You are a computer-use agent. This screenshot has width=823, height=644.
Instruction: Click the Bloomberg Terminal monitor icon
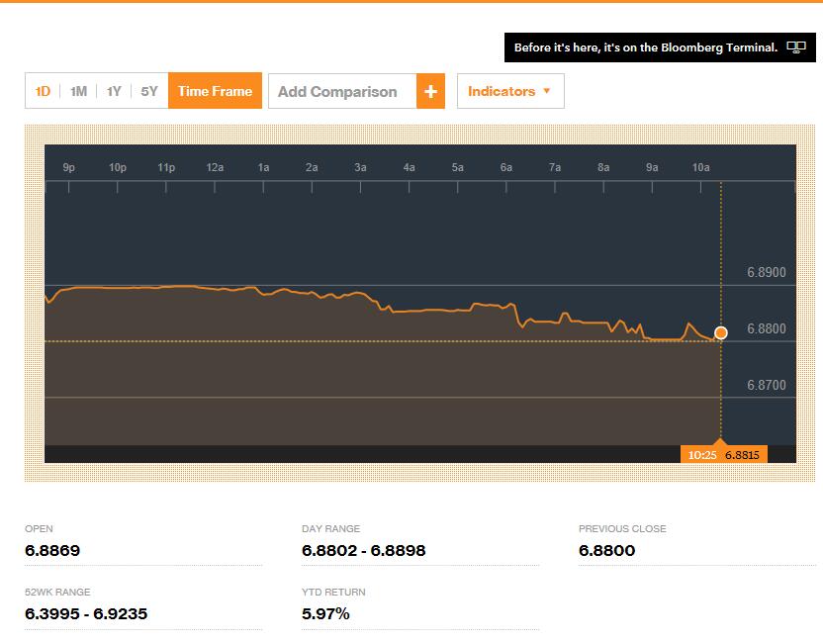coord(795,47)
